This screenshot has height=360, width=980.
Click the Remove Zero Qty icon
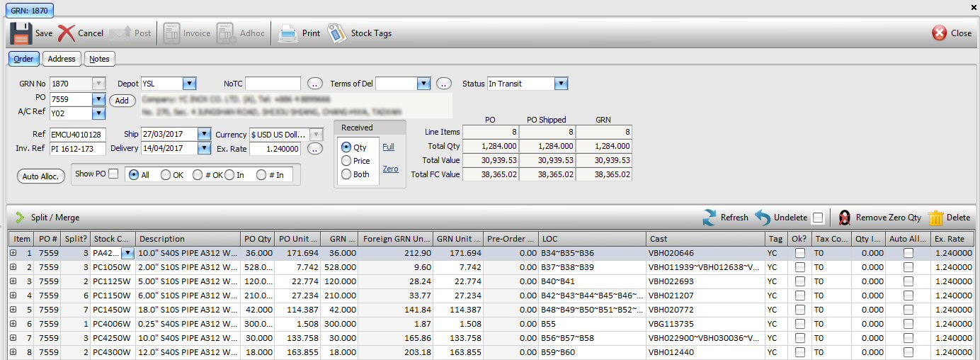tap(845, 218)
